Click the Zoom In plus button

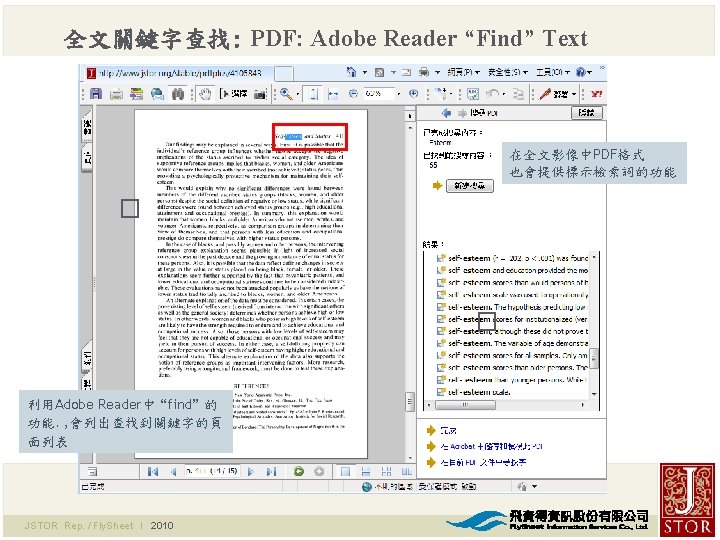pos(413,94)
